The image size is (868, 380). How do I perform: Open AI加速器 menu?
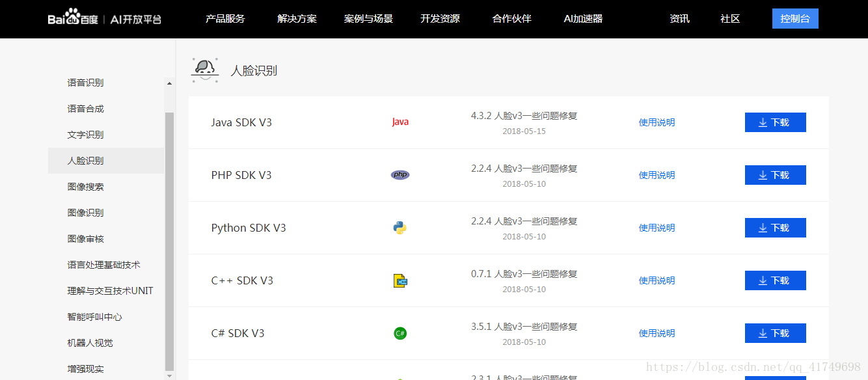pos(583,19)
